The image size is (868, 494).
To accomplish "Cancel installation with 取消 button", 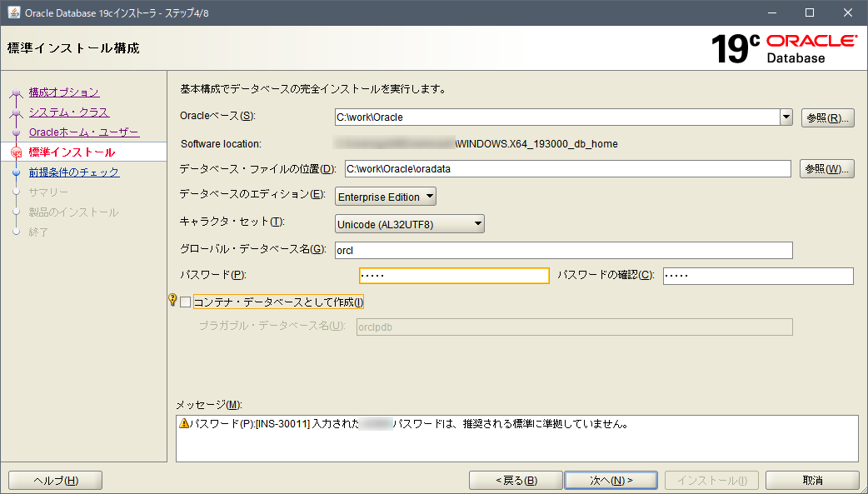I will (812, 480).
